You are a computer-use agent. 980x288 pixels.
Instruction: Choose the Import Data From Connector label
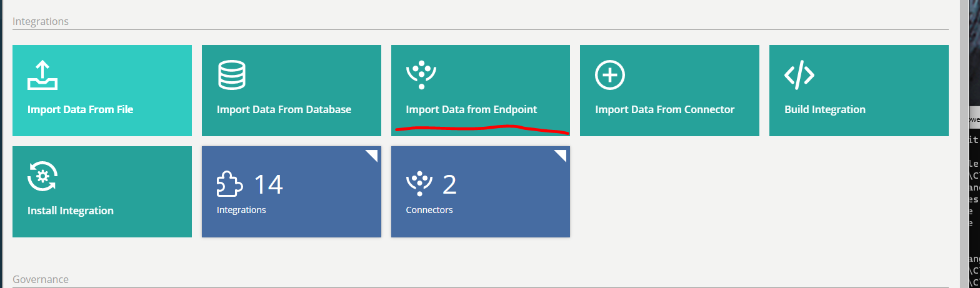[665, 109]
